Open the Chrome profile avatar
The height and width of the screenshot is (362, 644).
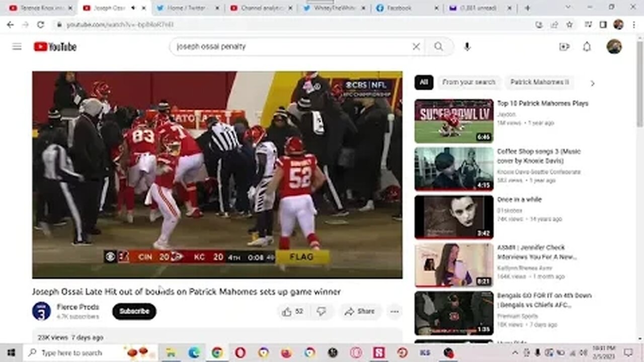click(618, 25)
